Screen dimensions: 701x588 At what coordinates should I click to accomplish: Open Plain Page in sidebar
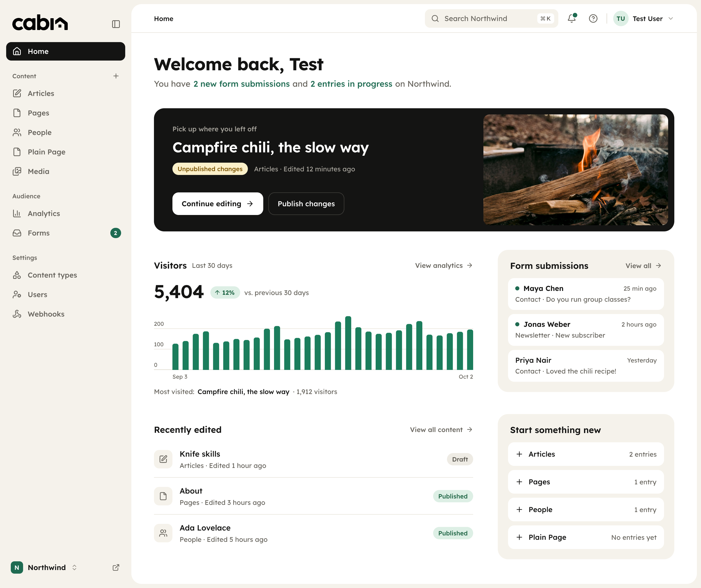(x=65, y=152)
